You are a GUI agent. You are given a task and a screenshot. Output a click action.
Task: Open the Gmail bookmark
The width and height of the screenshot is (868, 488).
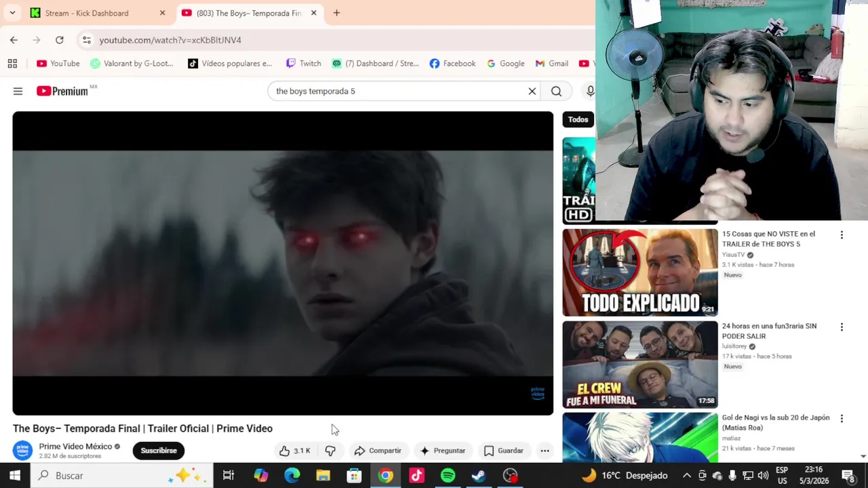coord(551,63)
